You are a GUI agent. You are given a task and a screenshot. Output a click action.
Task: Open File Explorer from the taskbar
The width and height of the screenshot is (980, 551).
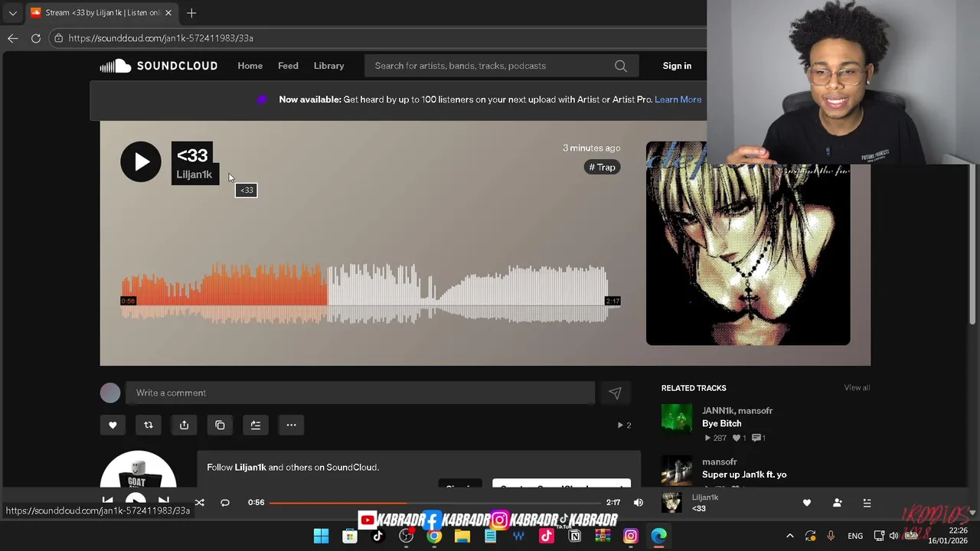coord(462,536)
